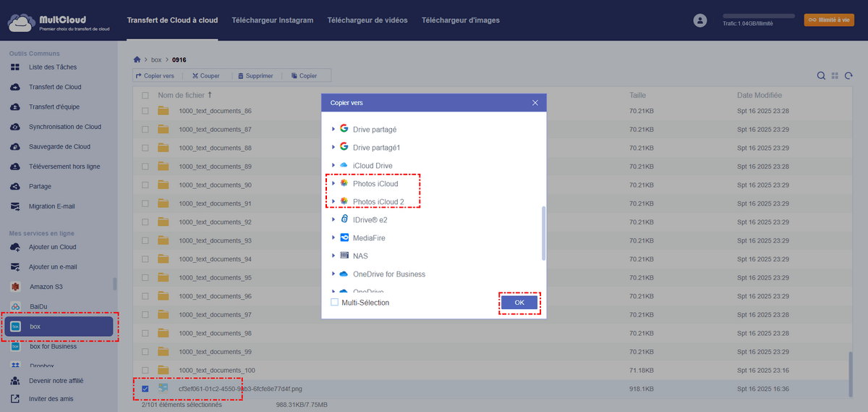The height and width of the screenshot is (412, 868).
Task: Open Transfert d'équipe tool
Action: point(54,107)
